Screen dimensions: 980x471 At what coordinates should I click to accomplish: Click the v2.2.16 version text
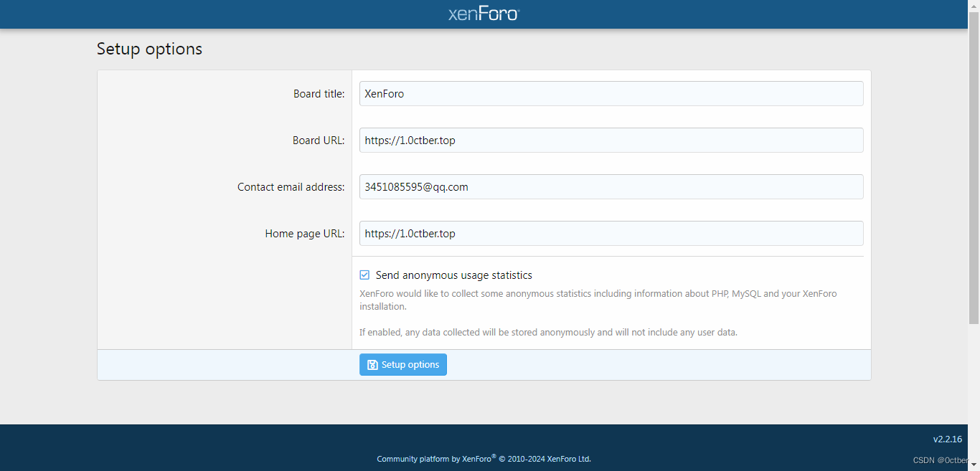(x=947, y=439)
